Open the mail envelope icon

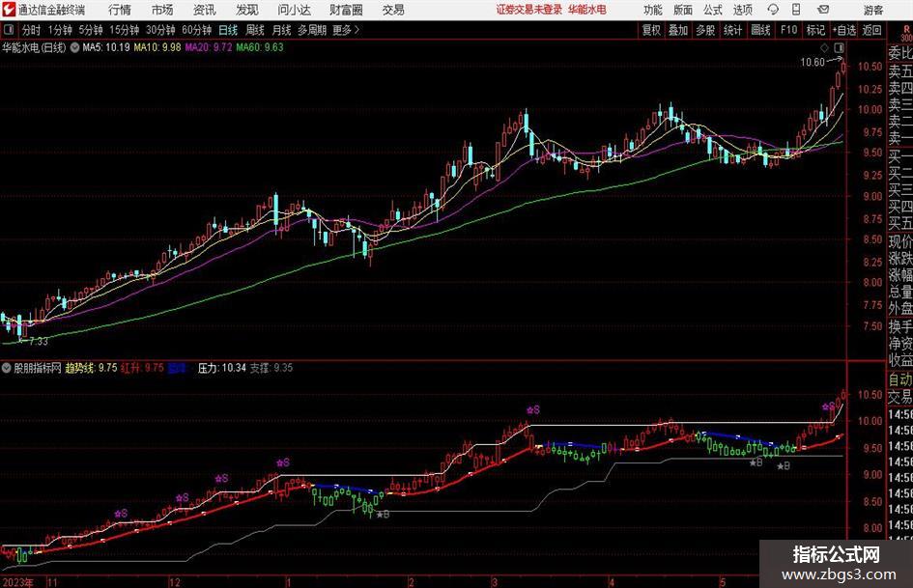pos(823,10)
